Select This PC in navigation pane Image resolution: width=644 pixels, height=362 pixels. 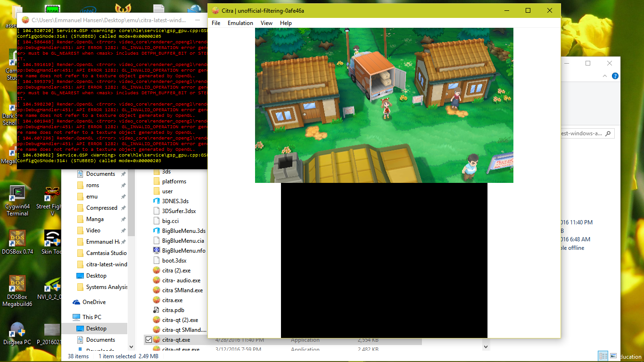pyautogui.click(x=87, y=317)
